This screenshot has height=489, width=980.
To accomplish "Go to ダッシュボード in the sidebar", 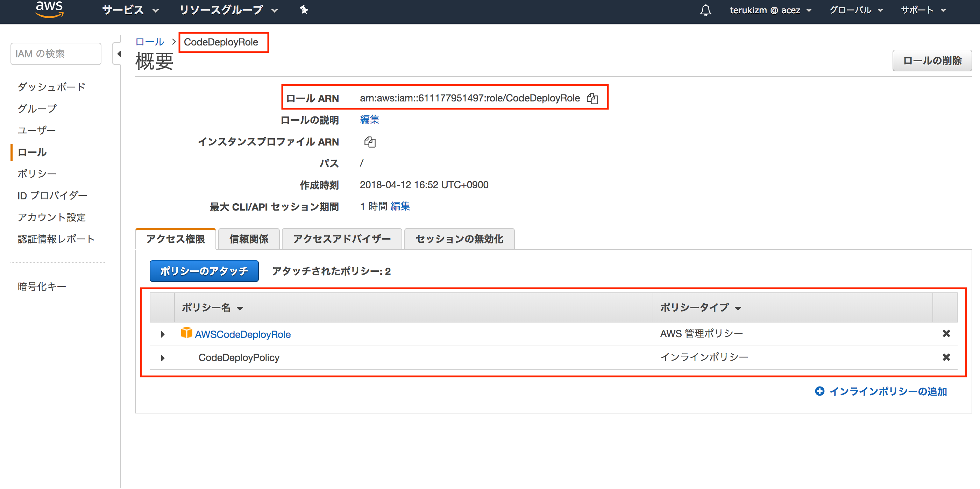I will 51,87.
